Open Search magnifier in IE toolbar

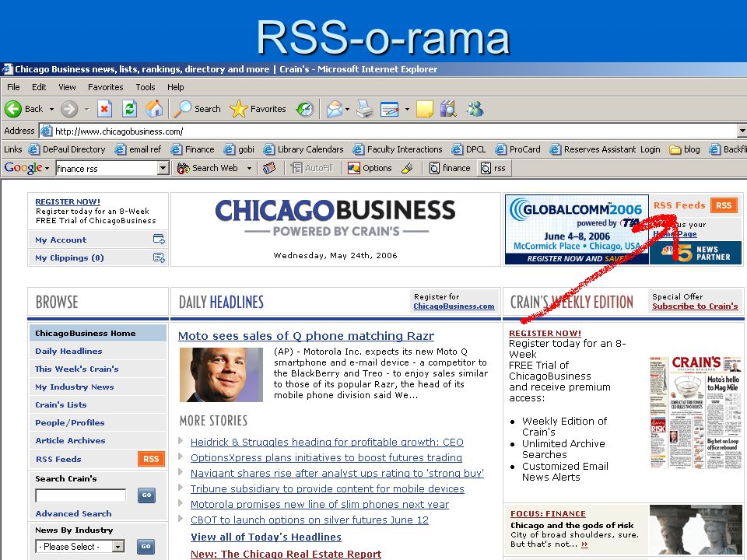(197, 109)
